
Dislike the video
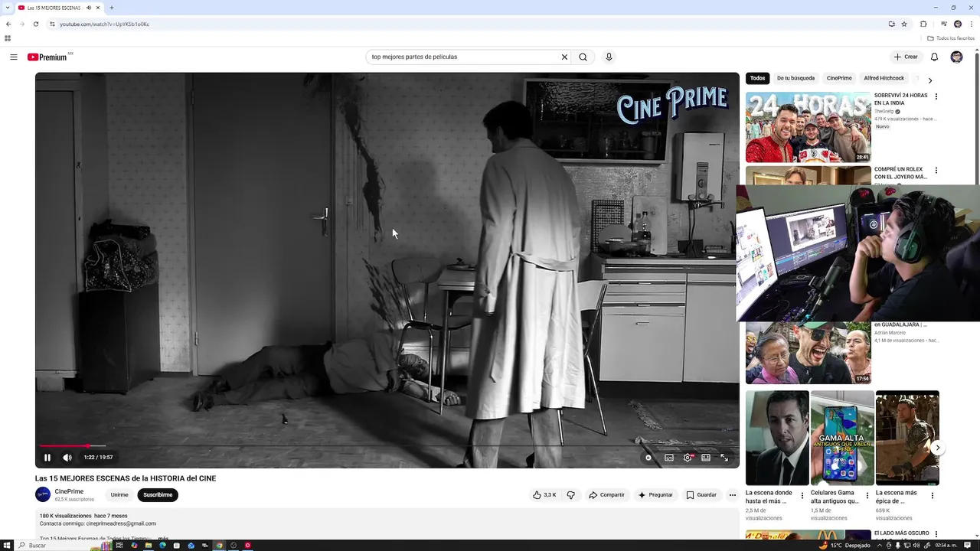point(570,495)
